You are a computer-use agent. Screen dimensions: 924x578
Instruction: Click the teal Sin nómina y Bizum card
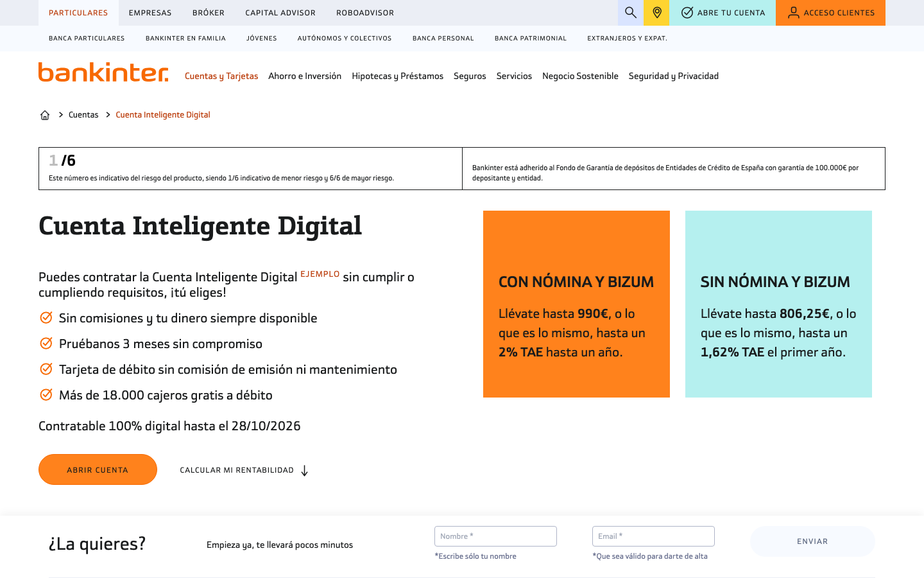[778, 304]
